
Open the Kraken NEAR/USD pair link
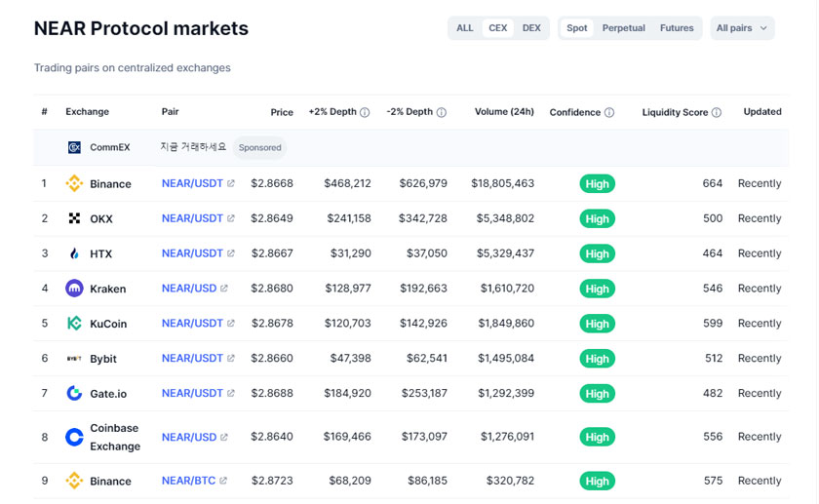189,289
